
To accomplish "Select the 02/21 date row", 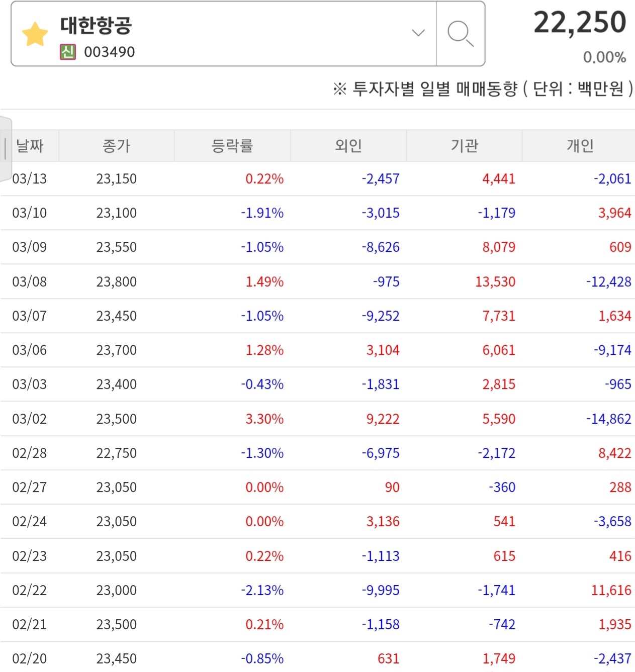I will tap(317, 625).
